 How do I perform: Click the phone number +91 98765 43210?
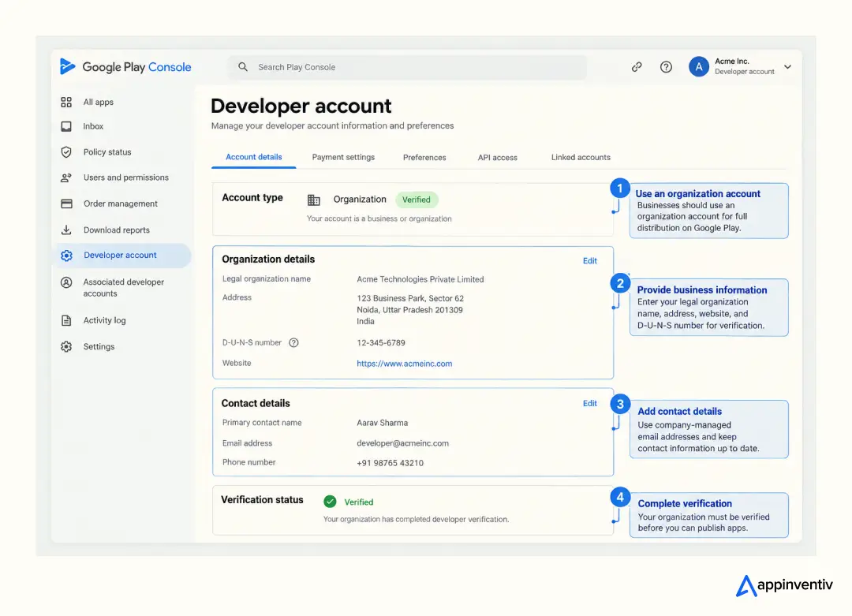(x=390, y=463)
